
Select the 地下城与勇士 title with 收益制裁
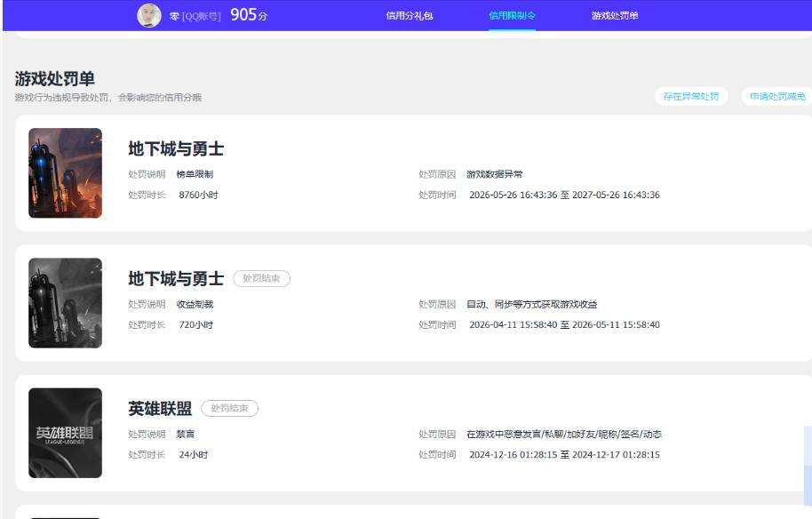[x=176, y=279]
